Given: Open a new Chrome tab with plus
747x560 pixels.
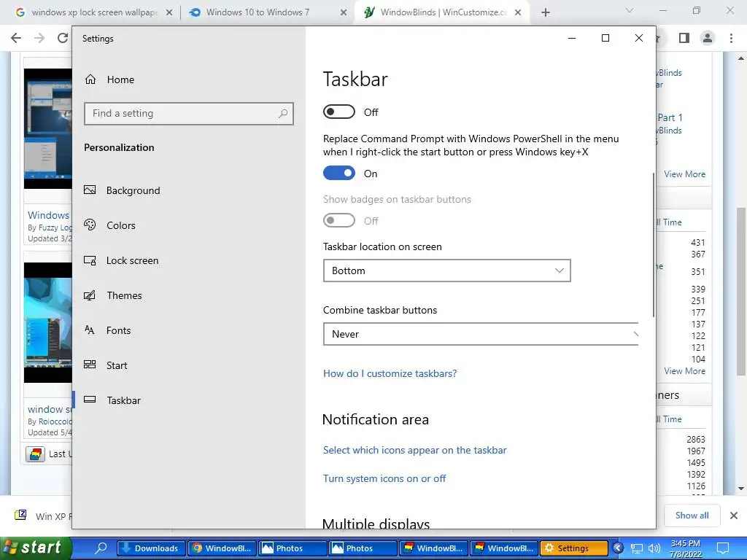Looking at the screenshot, I should click(546, 12).
